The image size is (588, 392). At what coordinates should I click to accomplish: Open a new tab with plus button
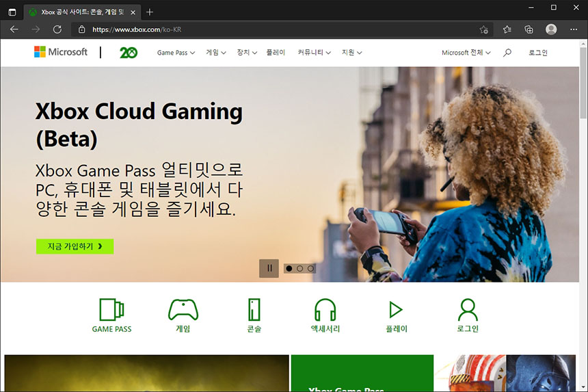150,12
